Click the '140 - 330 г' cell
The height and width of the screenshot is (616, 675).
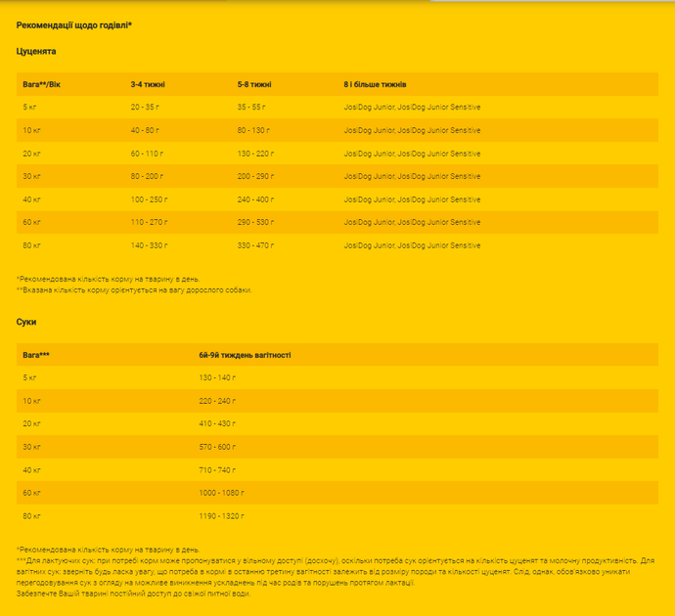(x=149, y=245)
